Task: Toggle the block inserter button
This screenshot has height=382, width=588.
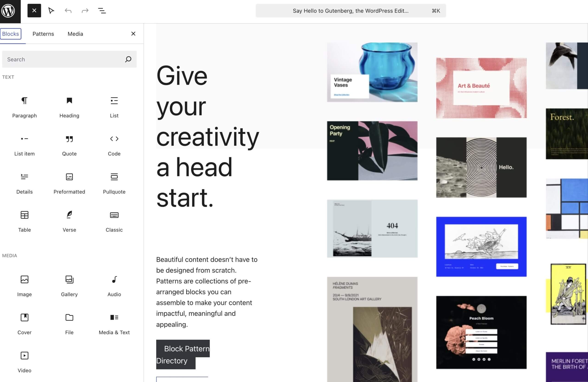Action: click(x=34, y=11)
